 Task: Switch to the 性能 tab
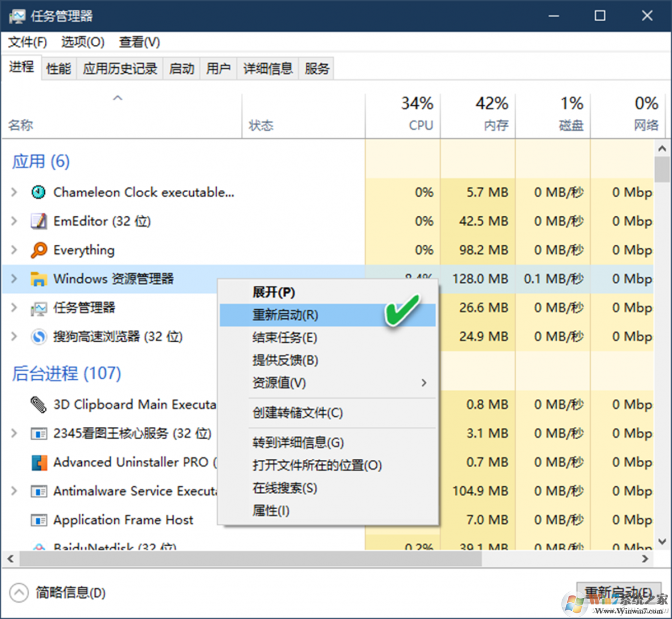coord(58,68)
